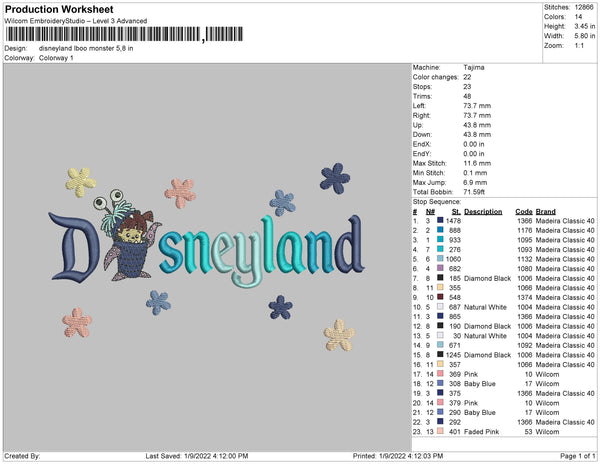600x464 pixels.
Task: Select the 'Colorway 1' value
Action: pyautogui.click(x=56, y=58)
